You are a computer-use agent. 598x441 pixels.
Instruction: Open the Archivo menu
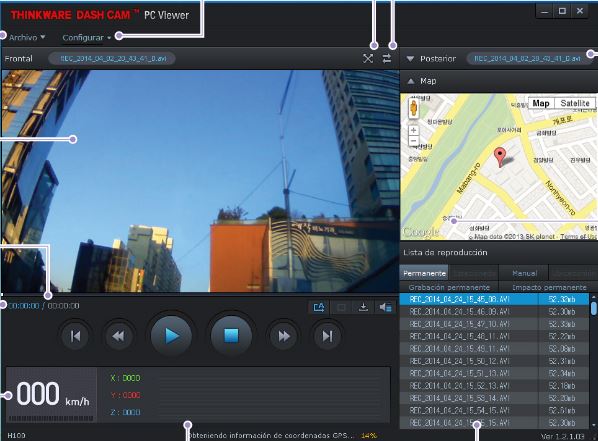pos(27,37)
